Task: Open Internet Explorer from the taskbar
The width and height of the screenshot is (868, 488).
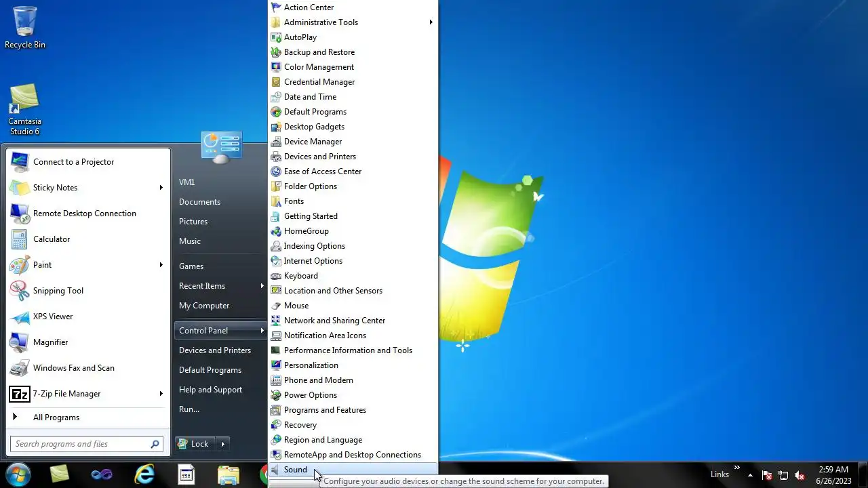Action: pos(144,474)
